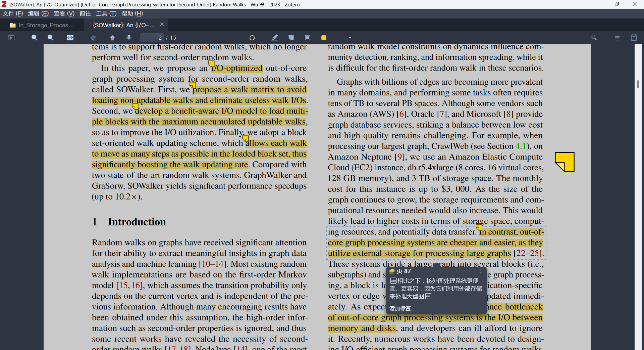
Task: Switch to the In_Storage_Proces... library tab
Action: pos(42,25)
